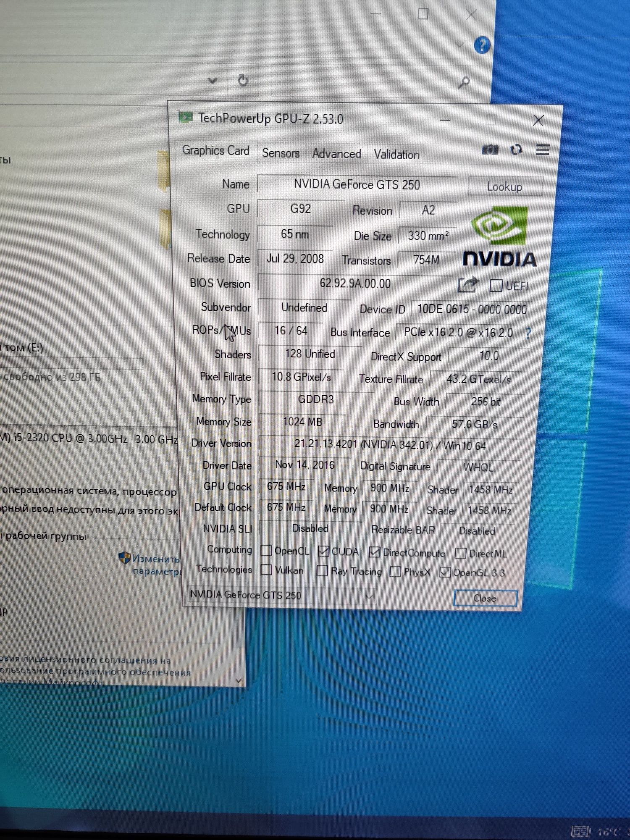Refresh GPU-Z readings with the refresh icon
The image size is (630, 840).
coord(516,150)
